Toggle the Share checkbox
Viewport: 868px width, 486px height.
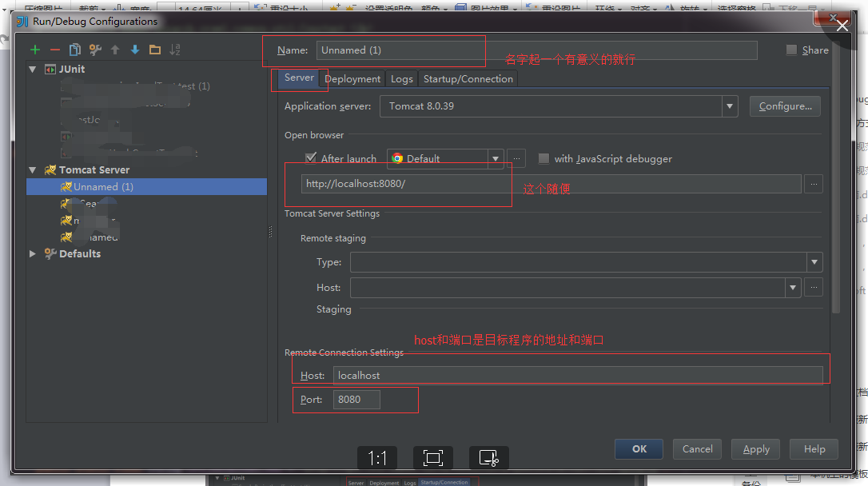coord(791,50)
